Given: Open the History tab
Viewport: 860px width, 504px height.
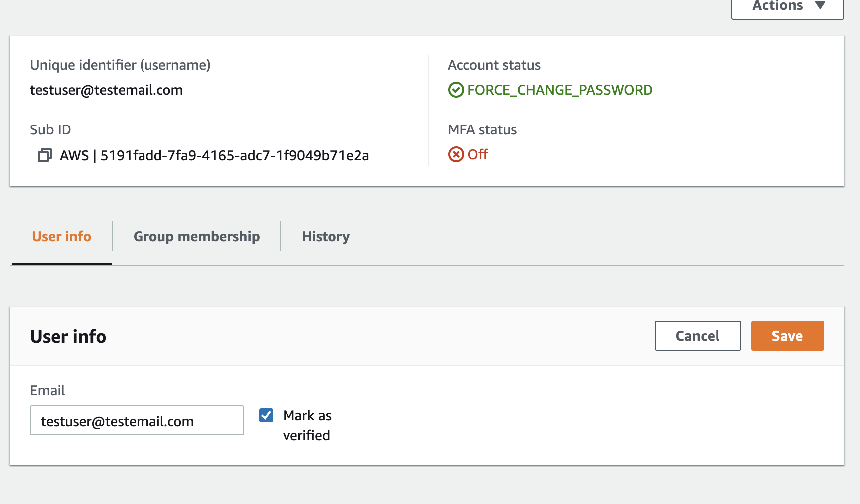Looking at the screenshot, I should [x=325, y=236].
